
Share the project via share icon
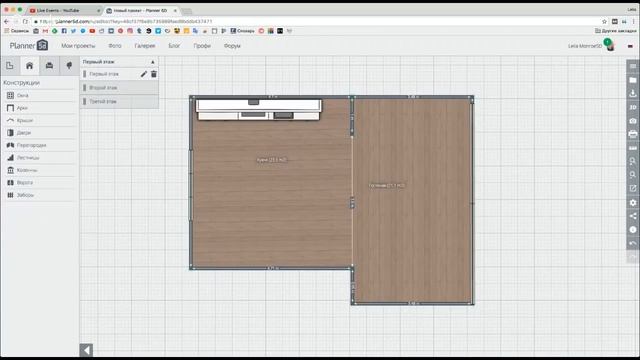coord(633,216)
